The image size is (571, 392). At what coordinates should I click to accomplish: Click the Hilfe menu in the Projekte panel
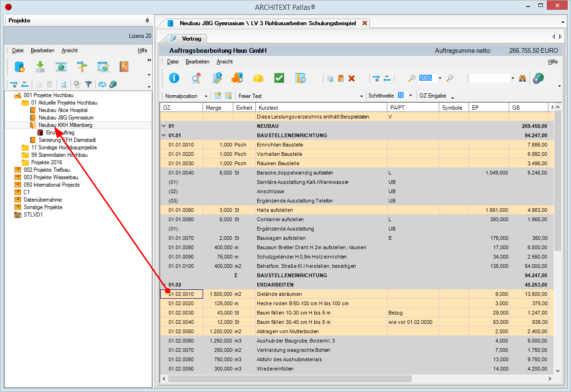(x=142, y=50)
